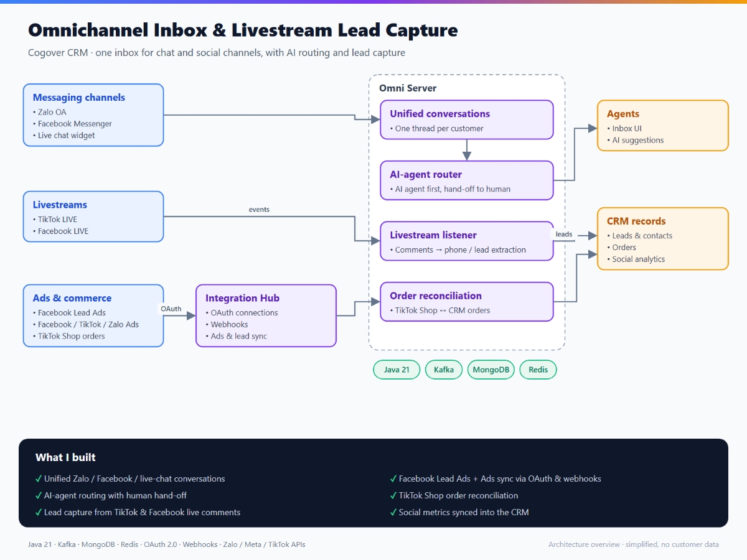Click checkmark beside Facebook Lead Ads sync
This screenshot has width=747, height=560.
tap(393, 479)
